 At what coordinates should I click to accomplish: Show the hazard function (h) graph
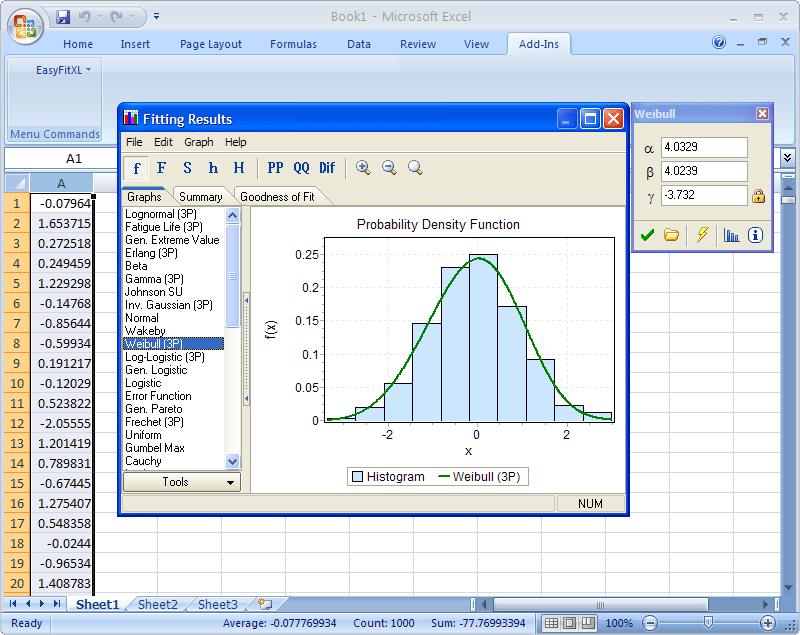point(213,168)
